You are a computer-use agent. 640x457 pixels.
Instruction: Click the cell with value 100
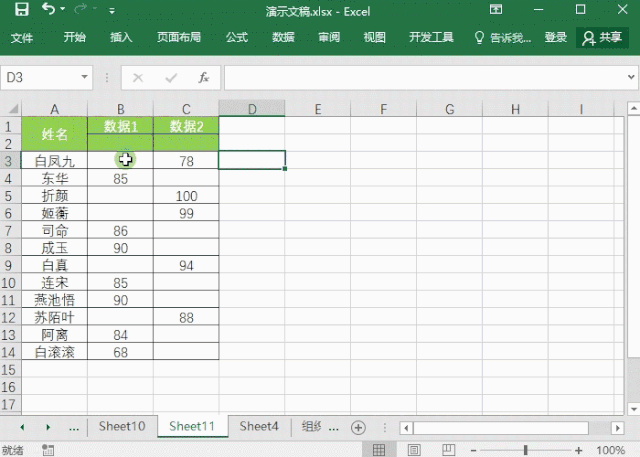click(x=186, y=196)
